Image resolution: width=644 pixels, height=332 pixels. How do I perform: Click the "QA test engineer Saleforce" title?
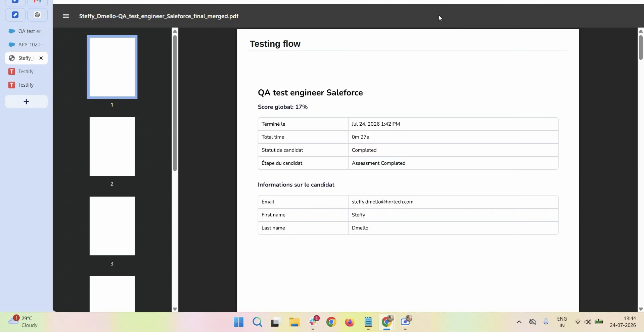(x=310, y=93)
